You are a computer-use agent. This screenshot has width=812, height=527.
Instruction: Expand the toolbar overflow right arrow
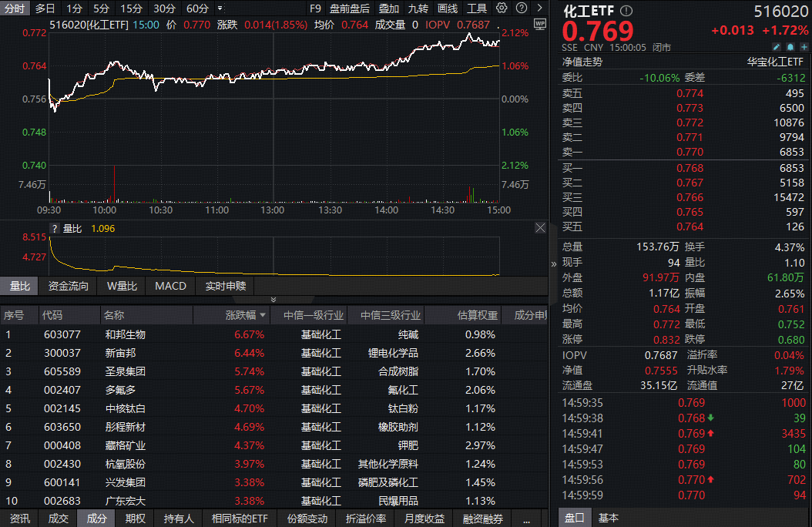point(539,8)
